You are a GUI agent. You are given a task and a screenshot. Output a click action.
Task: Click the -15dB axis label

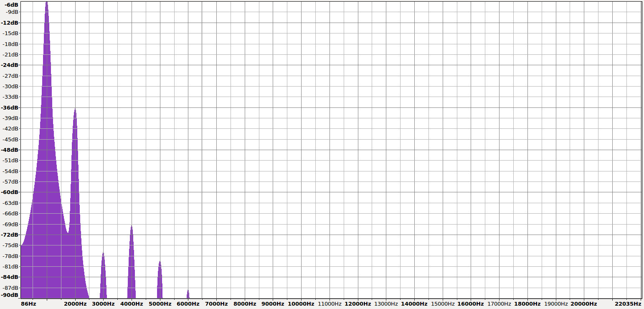(10, 33)
